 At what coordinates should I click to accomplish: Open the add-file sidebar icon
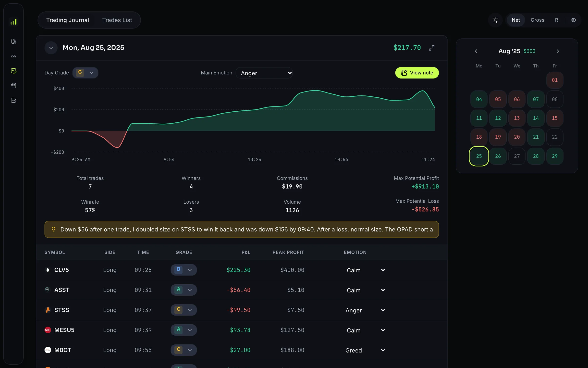point(14,41)
